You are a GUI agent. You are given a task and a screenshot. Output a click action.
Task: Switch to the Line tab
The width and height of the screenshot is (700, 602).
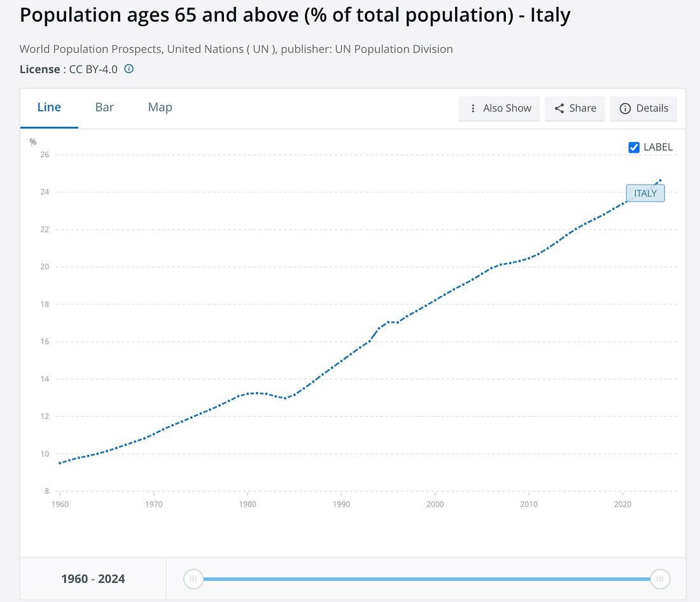click(49, 108)
